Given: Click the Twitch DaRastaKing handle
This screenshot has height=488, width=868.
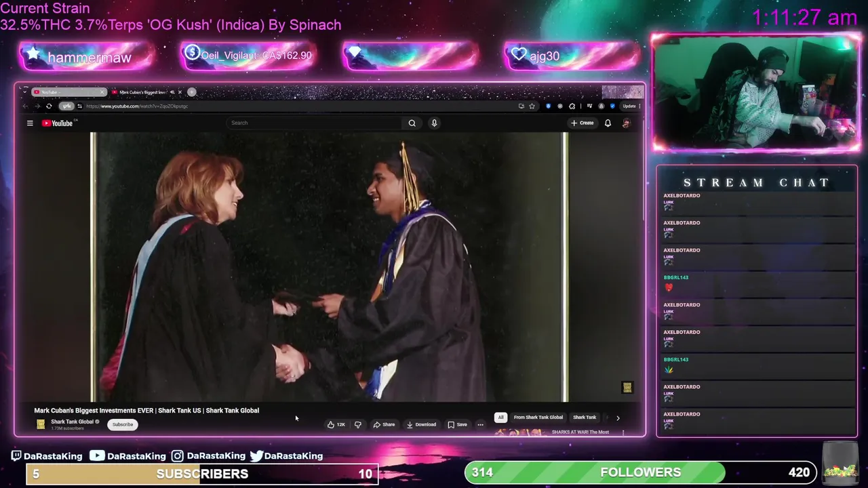Looking at the screenshot, I should (x=46, y=455).
